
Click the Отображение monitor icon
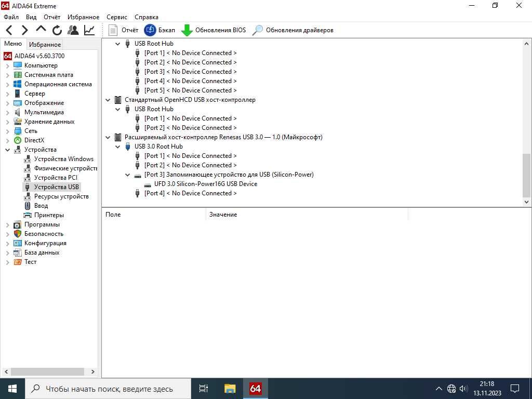18,103
